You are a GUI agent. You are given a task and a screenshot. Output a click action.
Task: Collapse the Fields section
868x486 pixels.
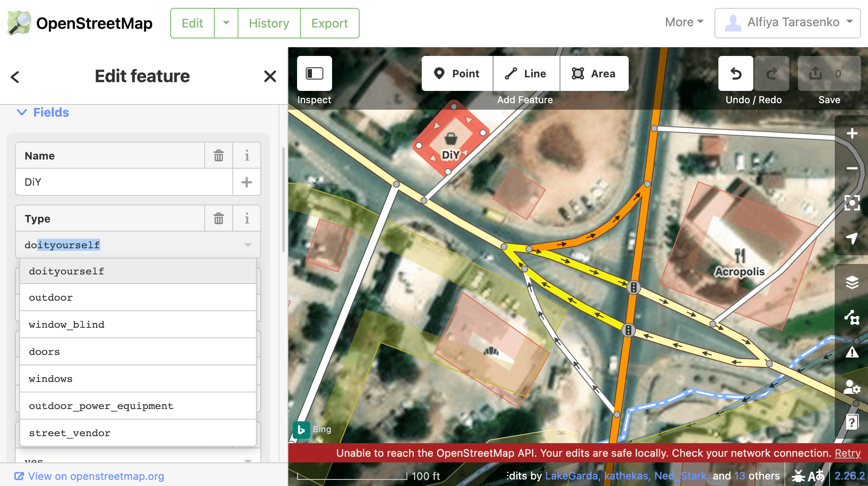(x=42, y=113)
